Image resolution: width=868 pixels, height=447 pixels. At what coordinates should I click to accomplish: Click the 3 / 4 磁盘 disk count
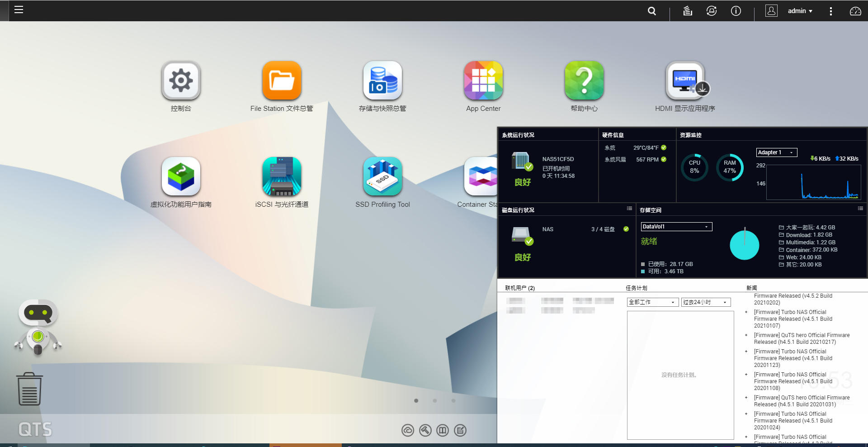[x=603, y=229]
